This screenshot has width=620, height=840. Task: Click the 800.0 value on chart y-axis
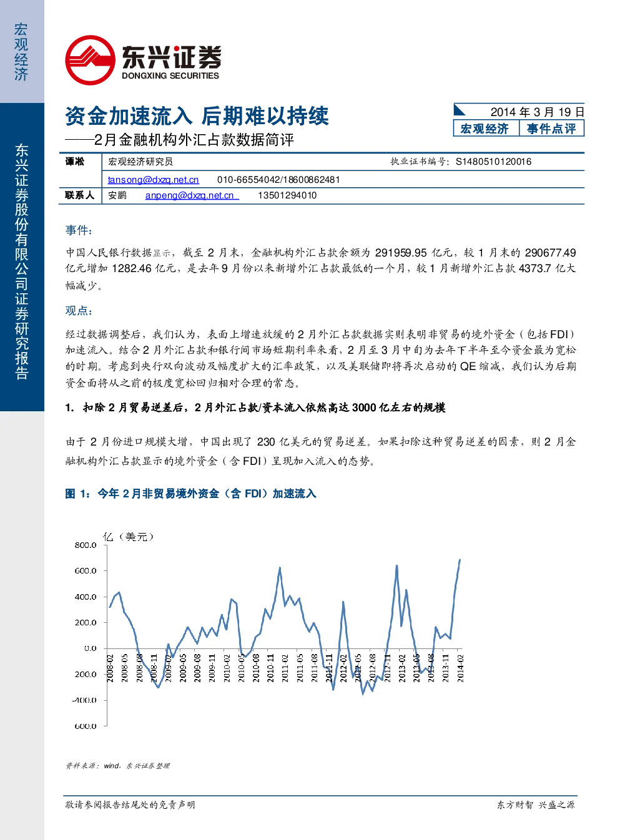[x=86, y=545]
